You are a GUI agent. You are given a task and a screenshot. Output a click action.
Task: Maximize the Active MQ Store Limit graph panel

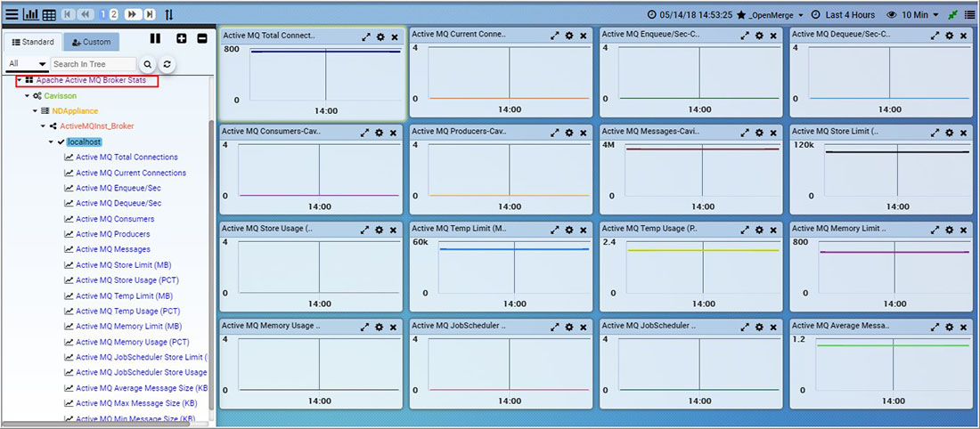click(x=935, y=132)
